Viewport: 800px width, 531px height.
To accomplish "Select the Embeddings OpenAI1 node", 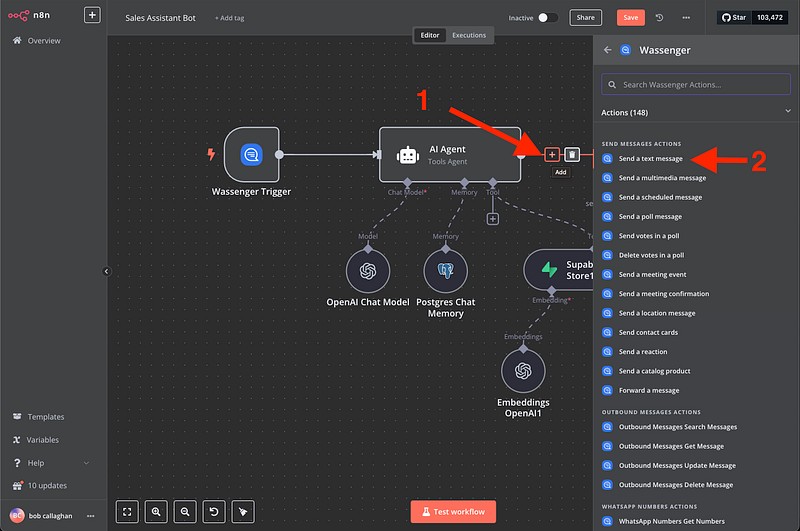I will click(x=523, y=372).
